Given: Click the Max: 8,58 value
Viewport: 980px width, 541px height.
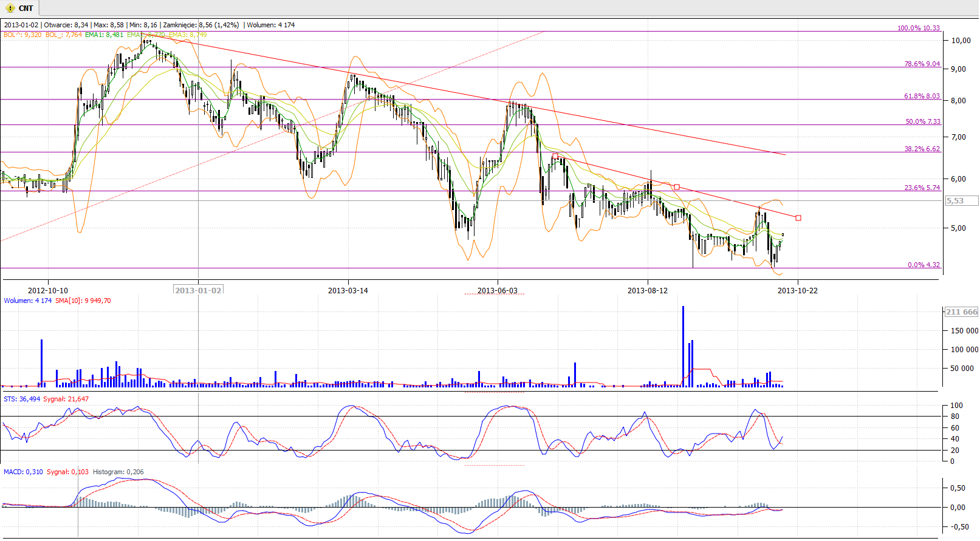Looking at the screenshot, I should click(x=108, y=25).
